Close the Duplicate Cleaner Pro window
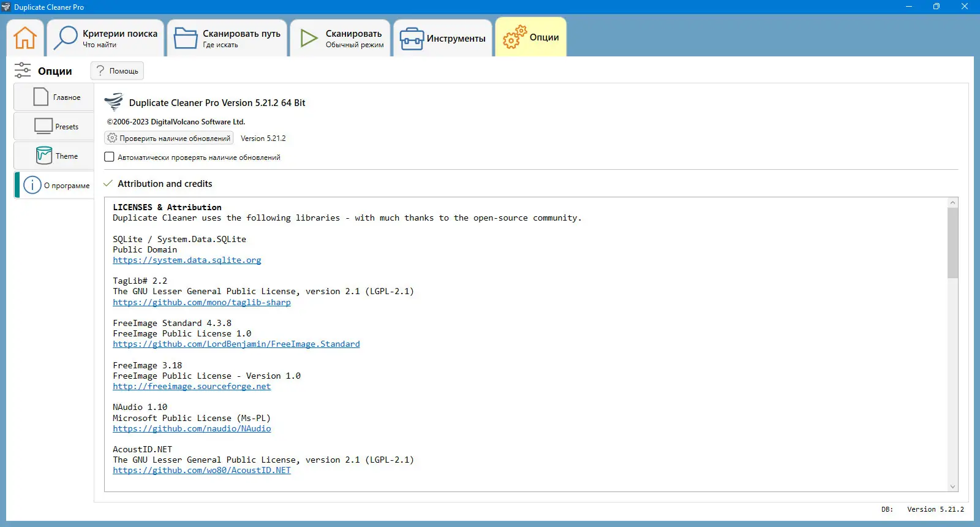 (965, 7)
